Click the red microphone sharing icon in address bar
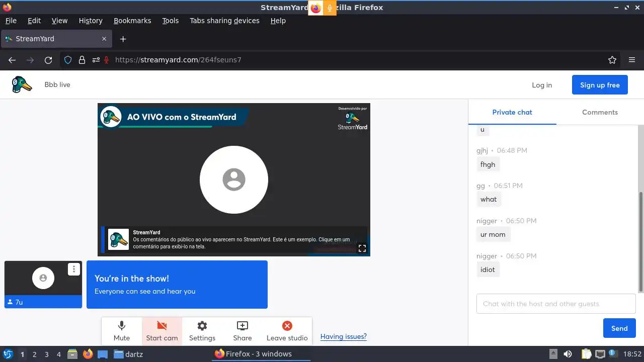The width and height of the screenshot is (644, 362). tap(107, 60)
